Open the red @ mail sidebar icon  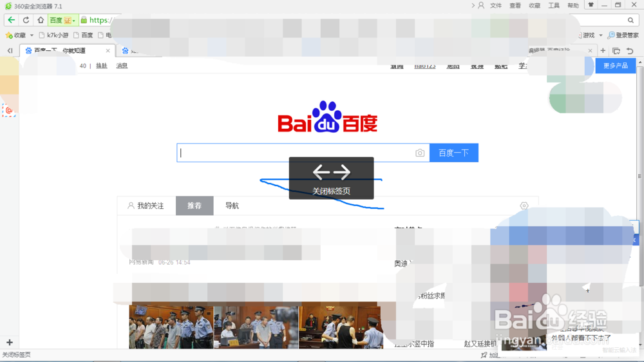point(8,110)
